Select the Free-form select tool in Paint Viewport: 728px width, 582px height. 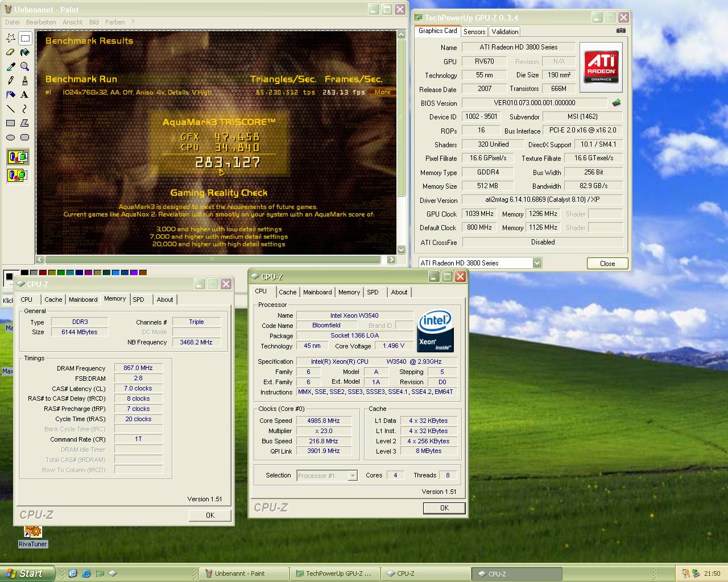point(11,38)
